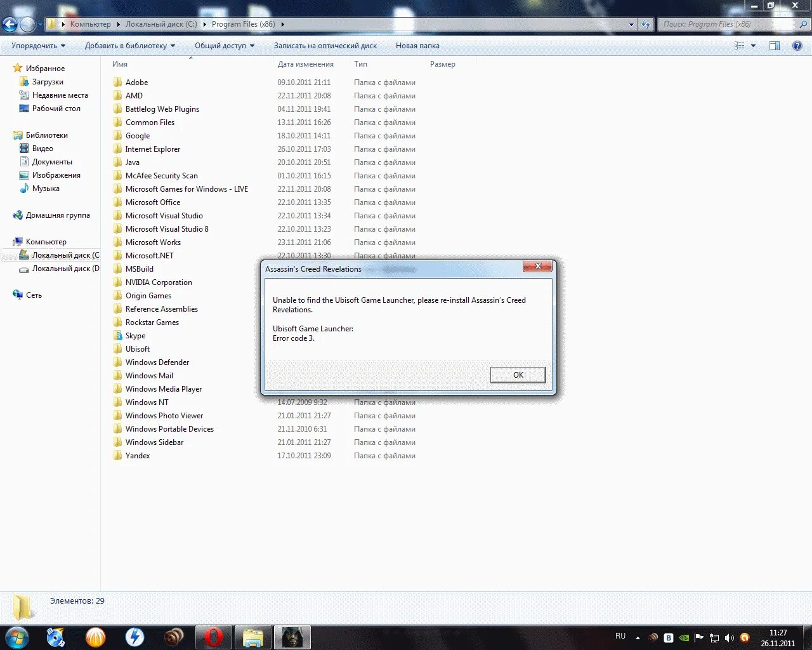The image size is (812, 650).
Task: Open the volume speaker tray icon
Action: click(x=730, y=637)
